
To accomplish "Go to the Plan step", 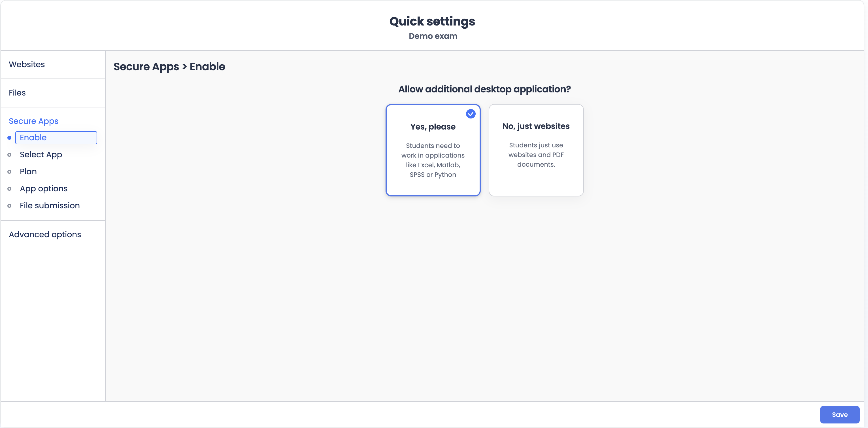I will [28, 171].
